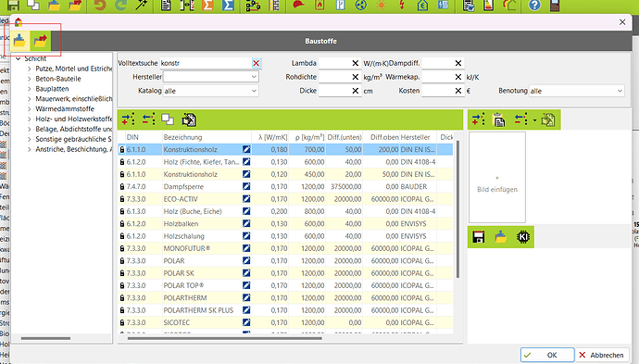Image resolution: width=639 pixels, height=364 pixels.
Task: Click the undo arrow in main toolbar
Action: [x=100, y=6]
